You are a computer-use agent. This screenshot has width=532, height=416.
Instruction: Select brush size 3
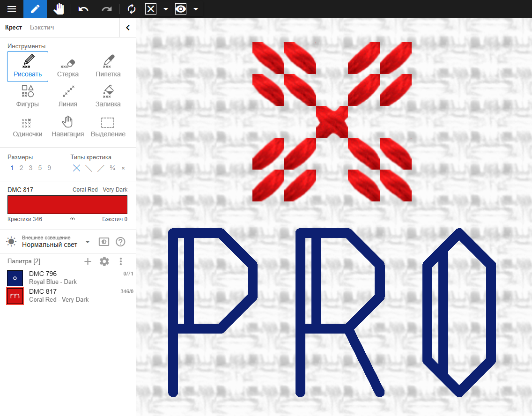click(30, 168)
